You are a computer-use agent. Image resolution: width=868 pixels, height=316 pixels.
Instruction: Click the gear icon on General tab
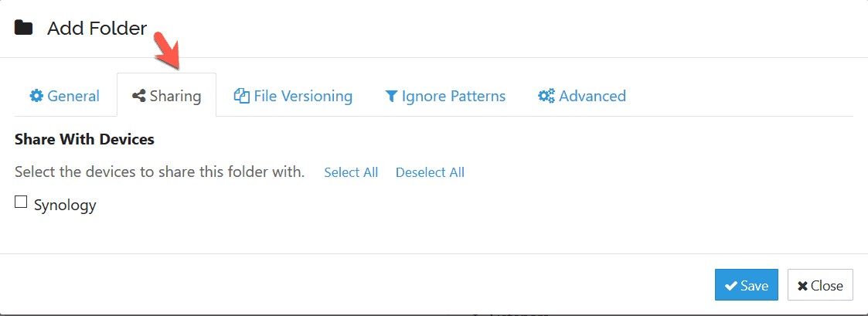tap(36, 97)
